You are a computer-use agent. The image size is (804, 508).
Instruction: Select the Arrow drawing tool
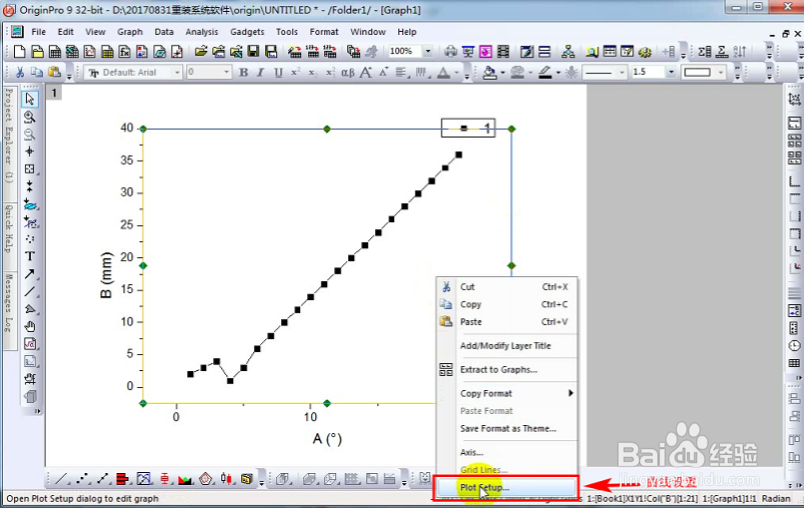click(x=30, y=274)
